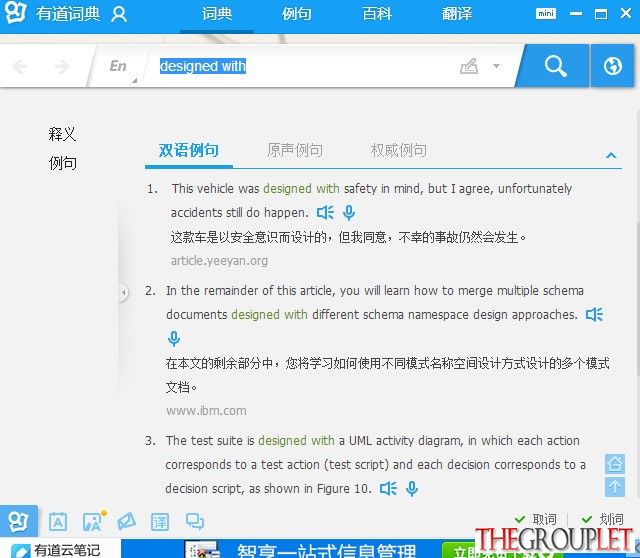Click the Chinese translation of sentence 1
The height and width of the screenshot is (558, 640).
[348, 237]
